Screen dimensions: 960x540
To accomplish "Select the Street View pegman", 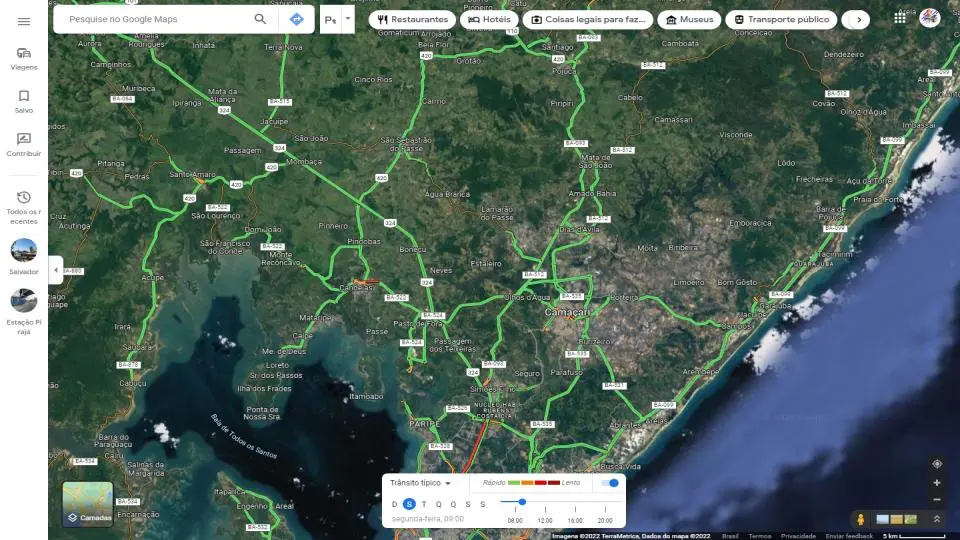I will (x=859, y=519).
